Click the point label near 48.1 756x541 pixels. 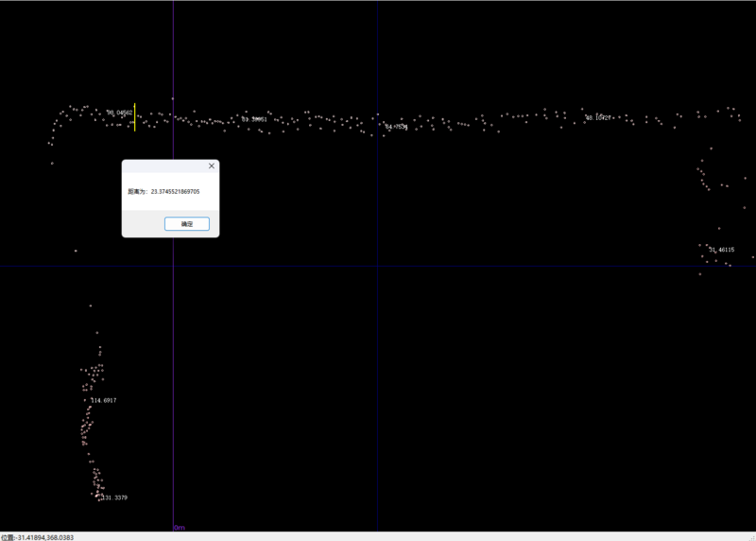point(598,118)
